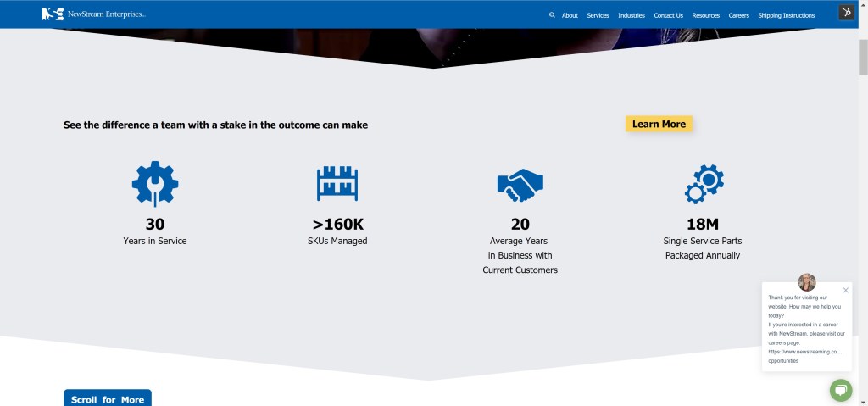
Task: Open the Resources navigation menu
Action: coord(705,15)
